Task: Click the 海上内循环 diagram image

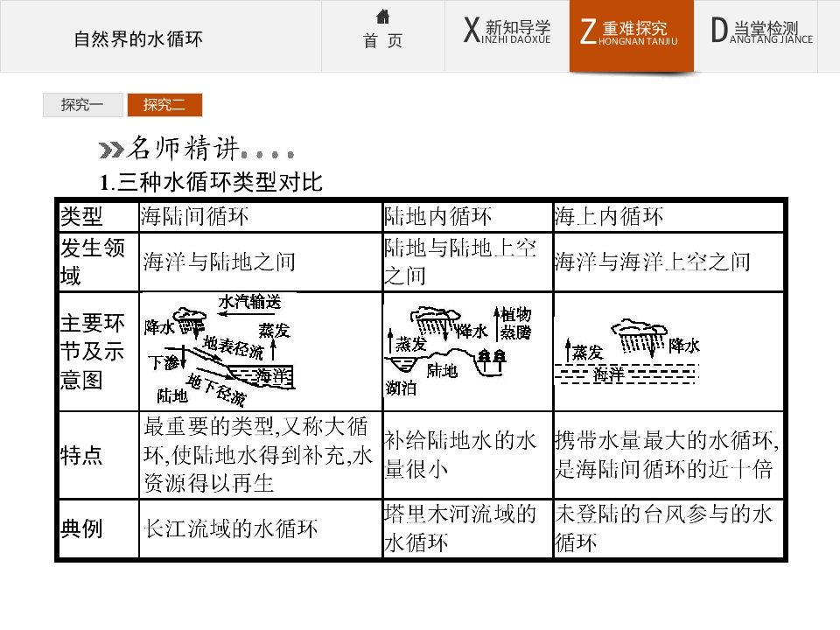Action: point(627,352)
